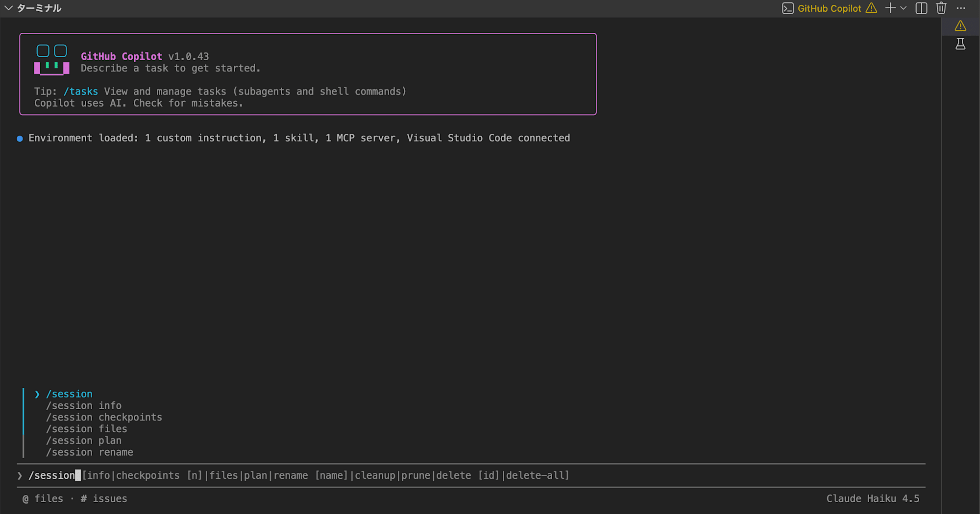Select the ターミナル panel title
Screen dimensions: 980x514
[x=39, y=8]
